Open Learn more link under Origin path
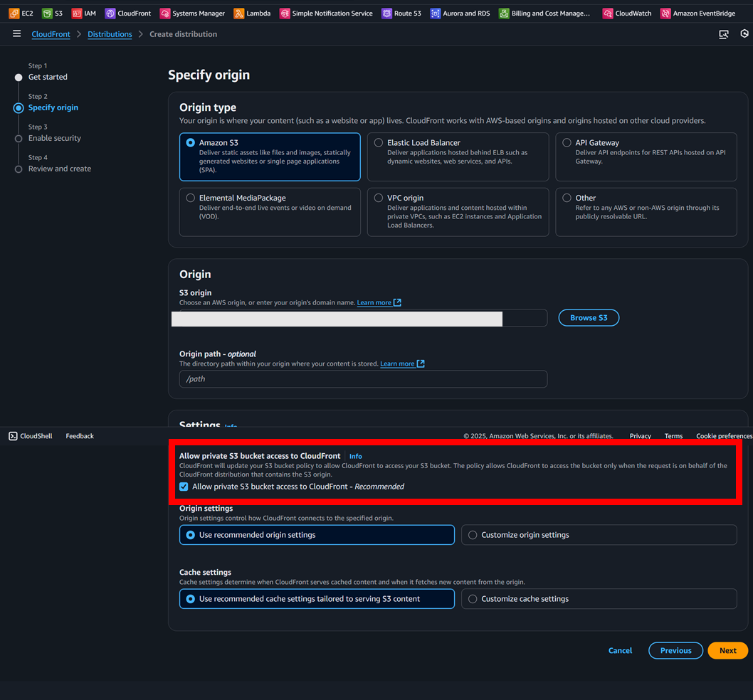The image size is (753, 700). [x=397, y=364]
